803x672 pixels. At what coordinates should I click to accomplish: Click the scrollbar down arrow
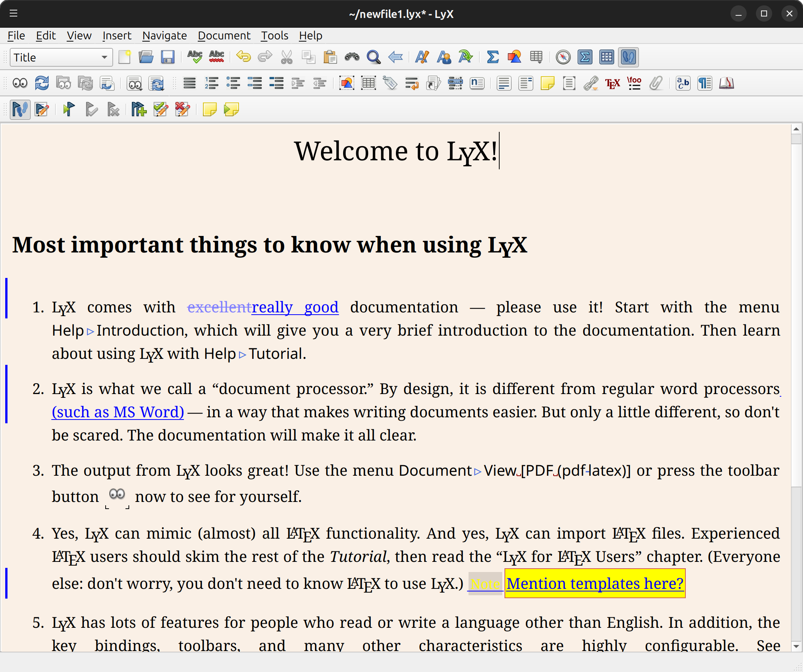coord(797,647)
